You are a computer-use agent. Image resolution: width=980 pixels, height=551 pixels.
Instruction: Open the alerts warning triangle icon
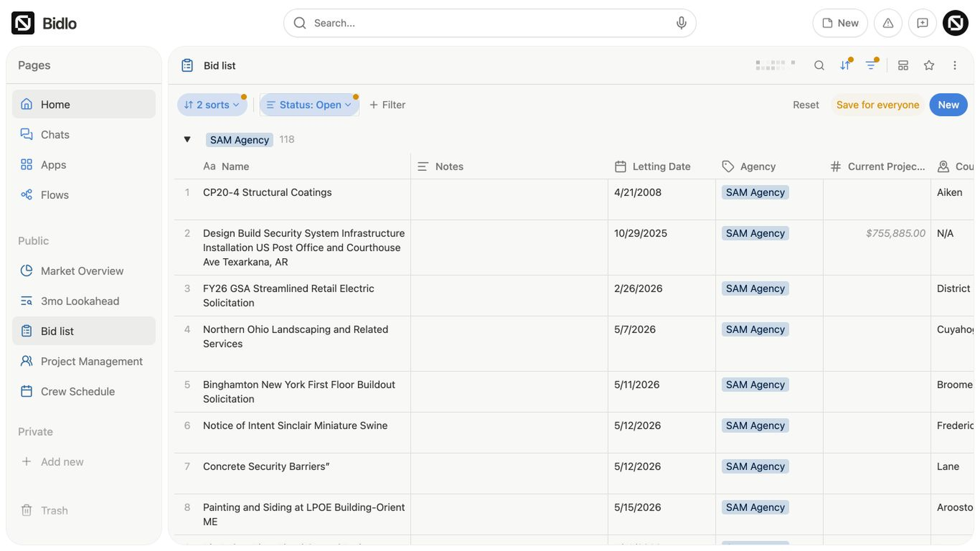coord(888,23)
